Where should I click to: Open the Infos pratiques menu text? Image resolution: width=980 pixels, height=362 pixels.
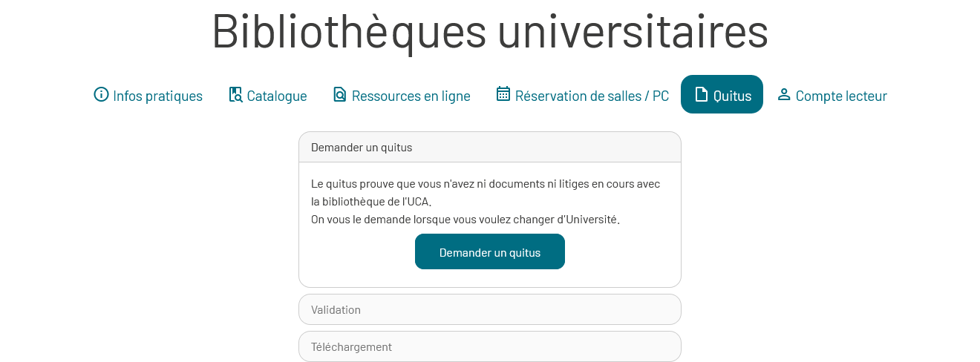tap(157, 96)
